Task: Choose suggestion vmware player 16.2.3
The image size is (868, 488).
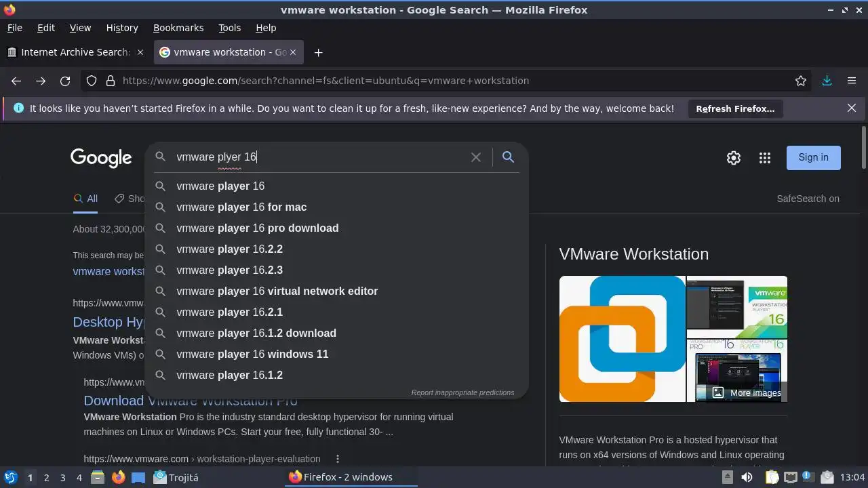Action: [336, 270]
